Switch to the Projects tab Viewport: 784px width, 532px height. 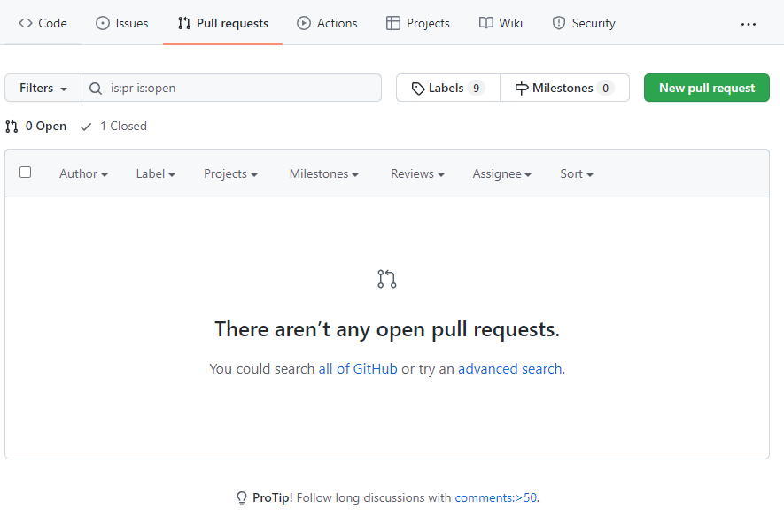click(418, 23)
